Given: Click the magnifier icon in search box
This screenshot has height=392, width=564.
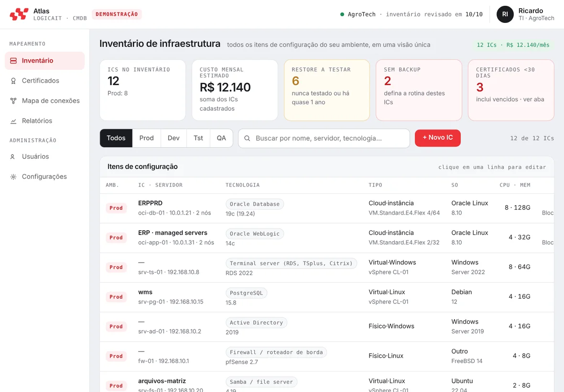Looking at the screenshot, I should coord(247,138).
